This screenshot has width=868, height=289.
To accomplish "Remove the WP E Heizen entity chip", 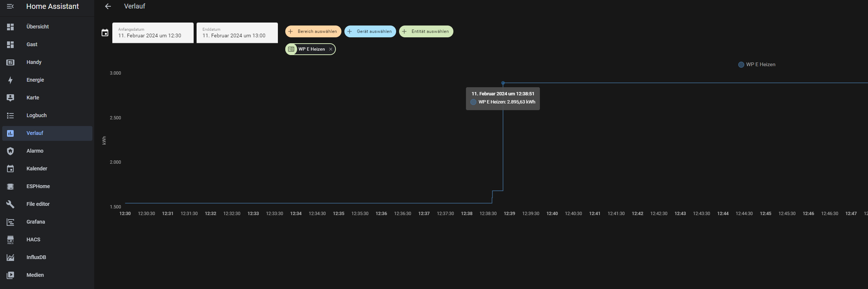I will 331,49.
